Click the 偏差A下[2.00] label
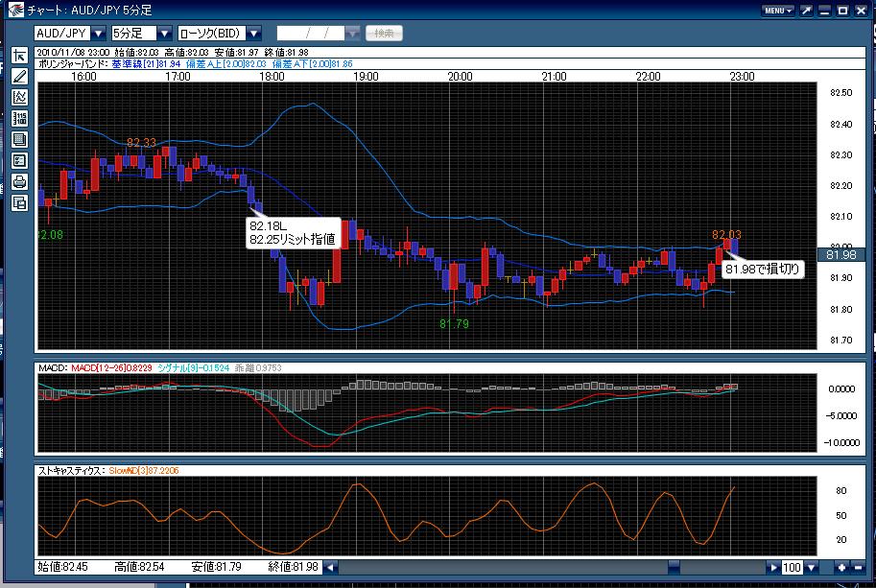 (312, 63)
